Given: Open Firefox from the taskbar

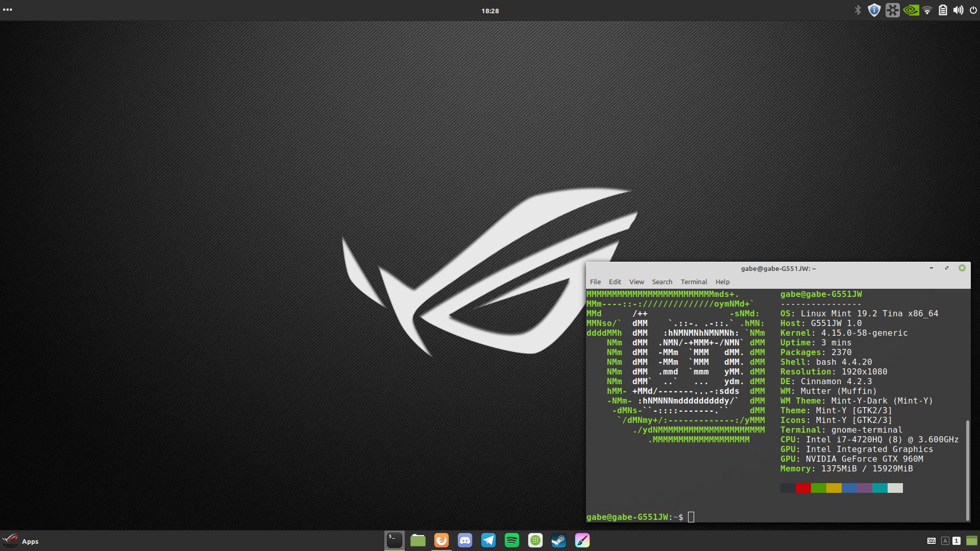Looking at the screenshot, I should click(x=442, y=540).
